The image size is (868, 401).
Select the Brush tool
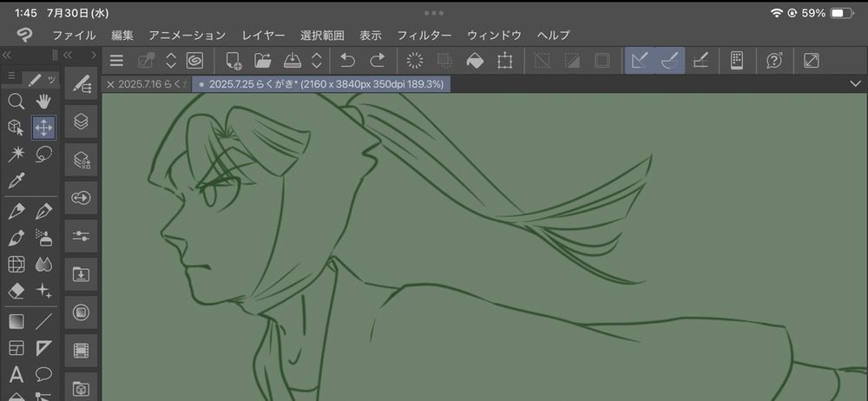[16, 238]
